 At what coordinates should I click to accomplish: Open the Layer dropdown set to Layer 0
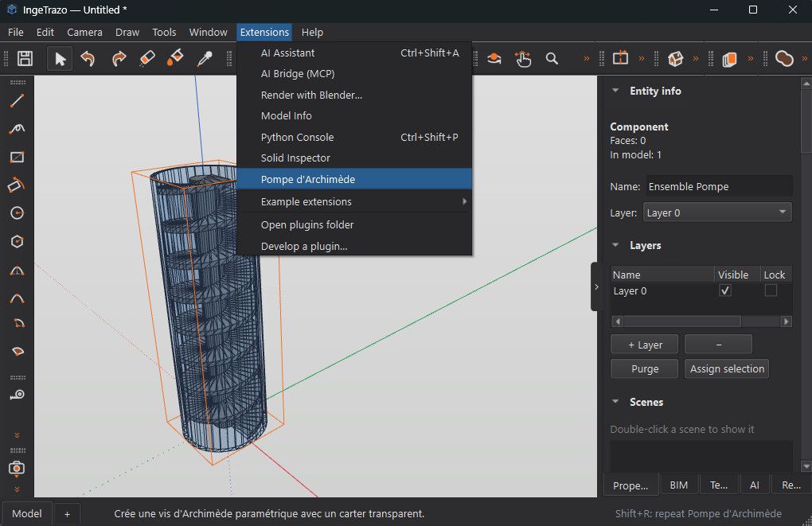(x=717, y=212)
